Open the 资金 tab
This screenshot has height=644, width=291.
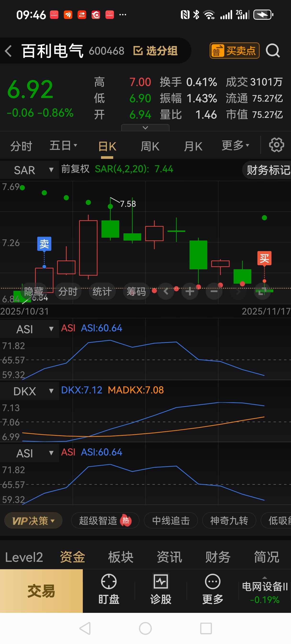click(x=73, y=557)
